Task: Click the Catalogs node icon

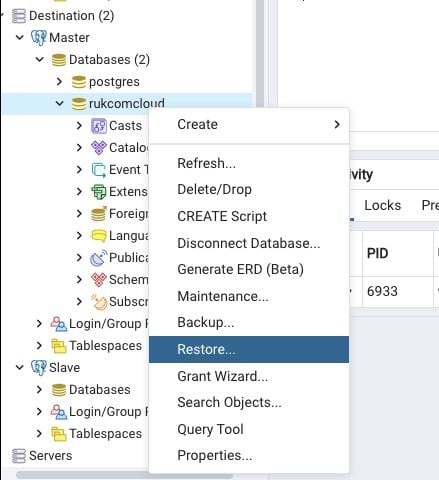Action: [99, 148]
